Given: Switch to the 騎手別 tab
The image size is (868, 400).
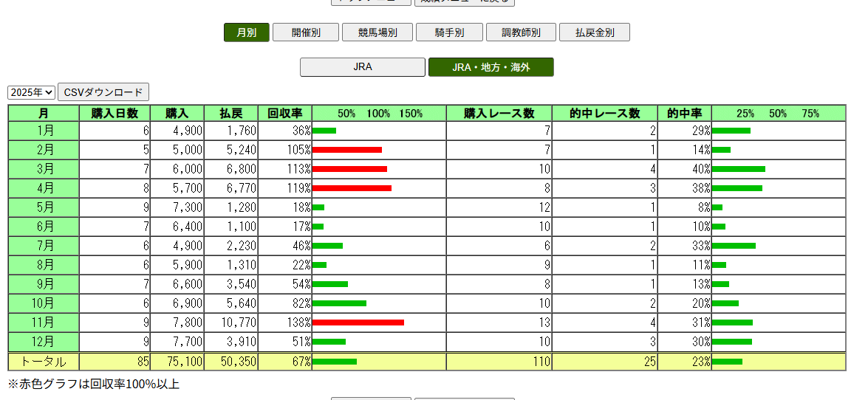Looking at the screenshot, I should coord(449,32).
